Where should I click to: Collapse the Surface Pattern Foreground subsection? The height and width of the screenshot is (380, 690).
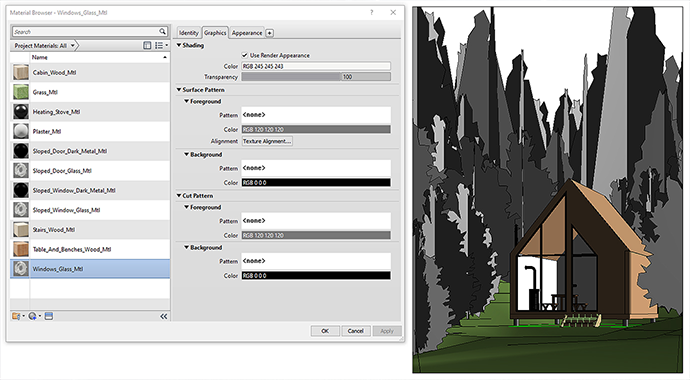click(187, 101)
